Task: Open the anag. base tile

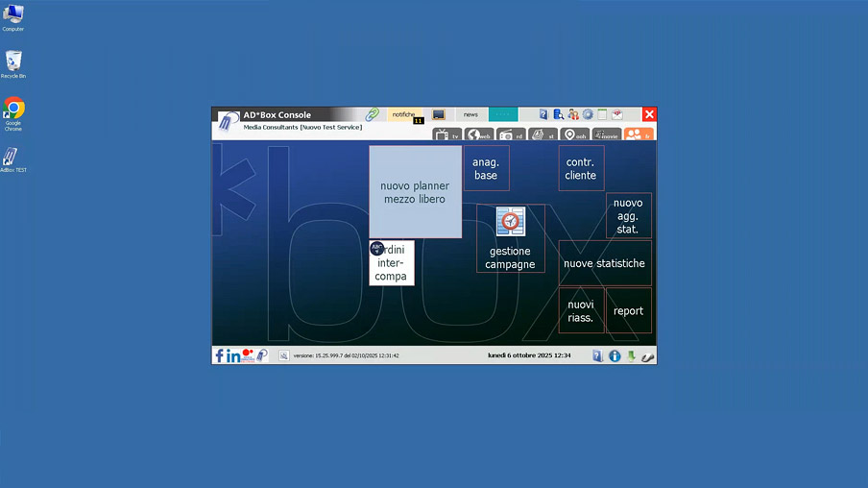Action: [486, 169]
